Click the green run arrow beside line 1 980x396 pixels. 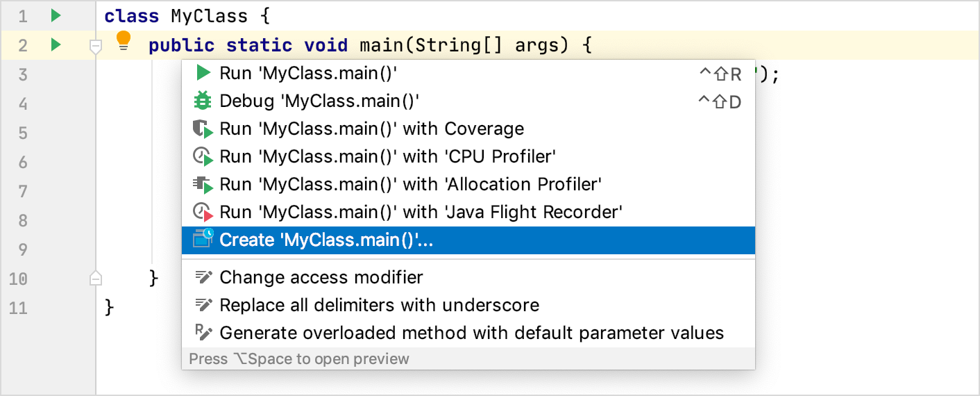[57, 15]
